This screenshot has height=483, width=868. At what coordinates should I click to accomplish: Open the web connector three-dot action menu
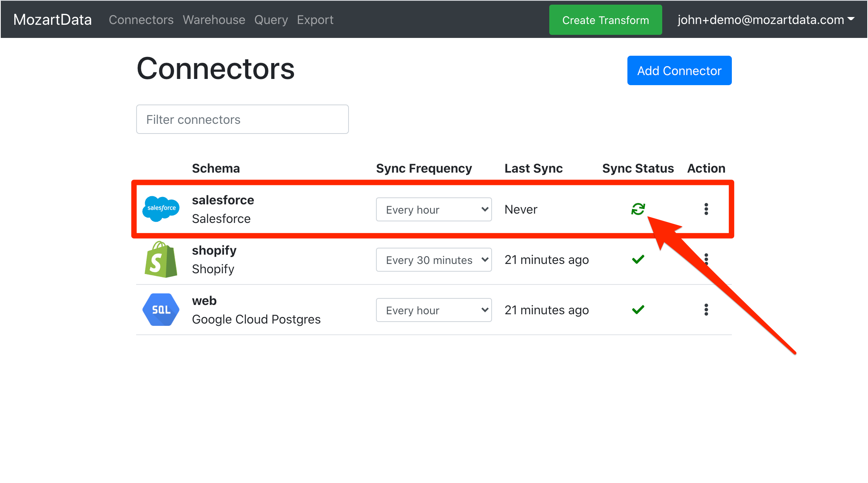coord(706,310)
